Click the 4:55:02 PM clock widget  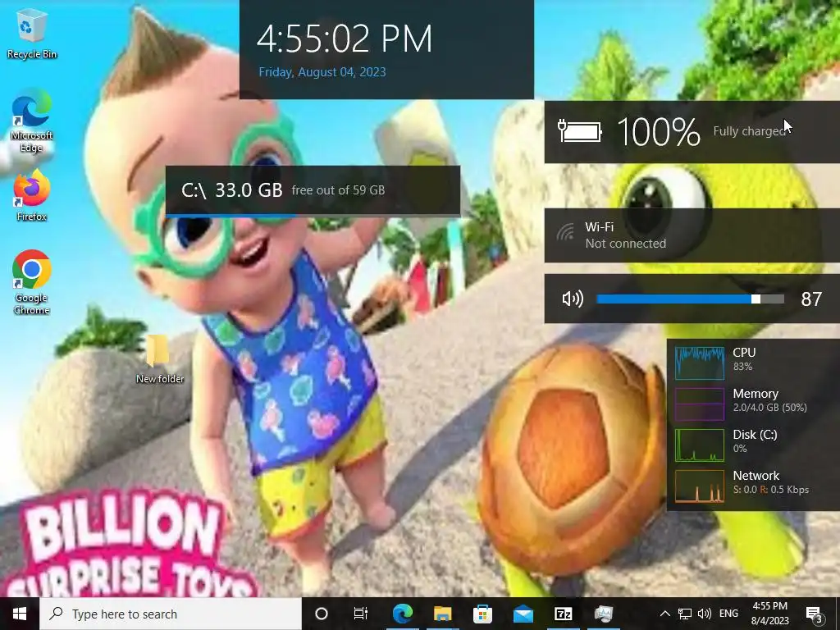pos(387,49)
